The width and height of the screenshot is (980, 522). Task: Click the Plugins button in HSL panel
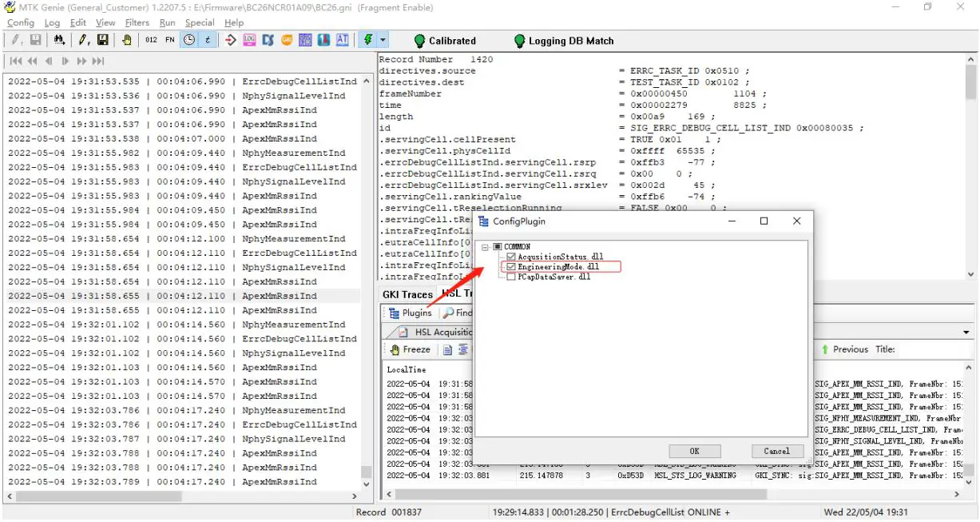[x=411, y=313]
